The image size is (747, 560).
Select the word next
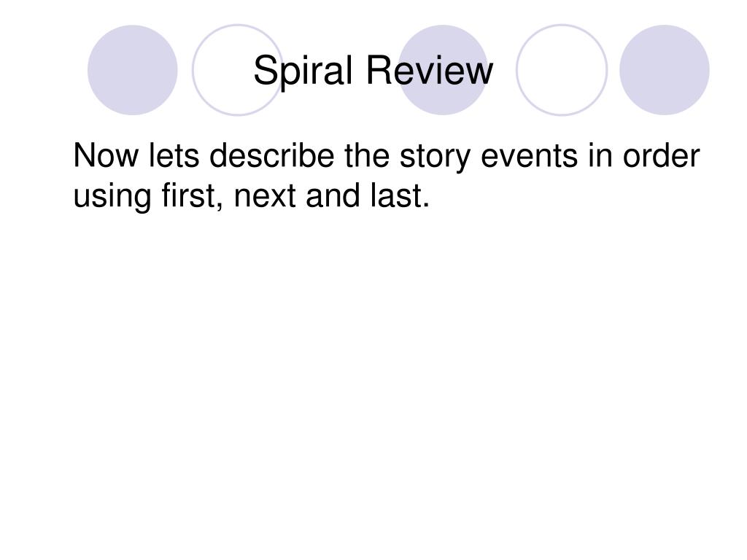coord(264,197)
